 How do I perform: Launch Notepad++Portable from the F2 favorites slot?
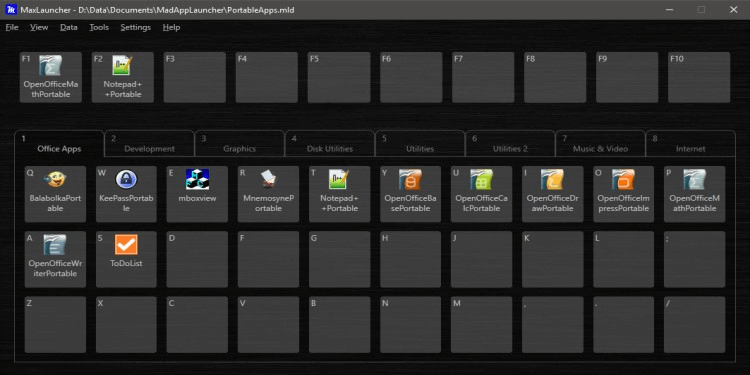coord(122,77)
